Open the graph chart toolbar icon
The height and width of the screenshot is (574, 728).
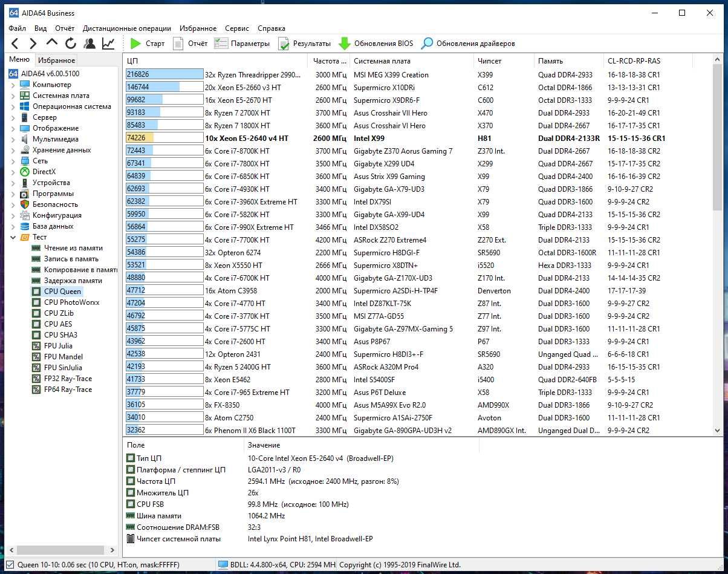click(x=108, y=44)
